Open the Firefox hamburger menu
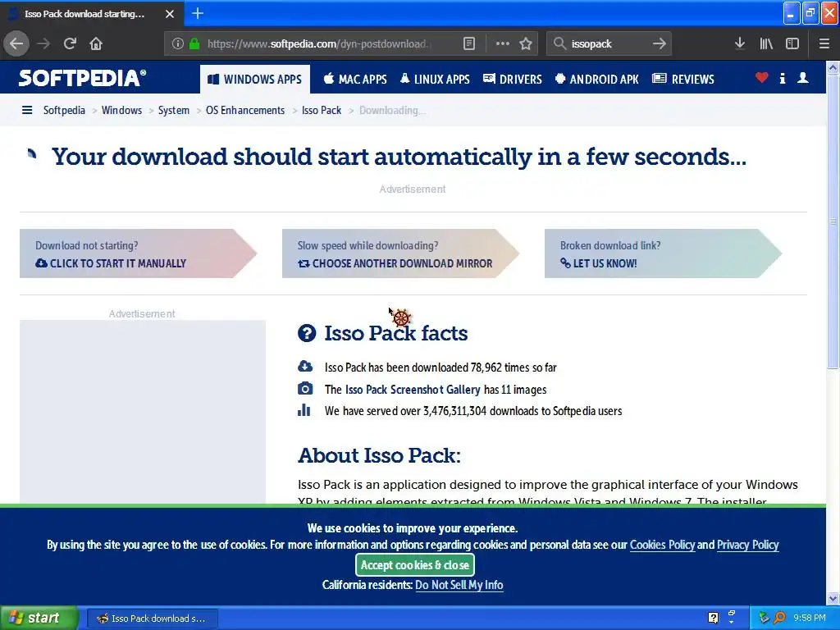This screenshot has width=840, height=630. click(824, 43)
